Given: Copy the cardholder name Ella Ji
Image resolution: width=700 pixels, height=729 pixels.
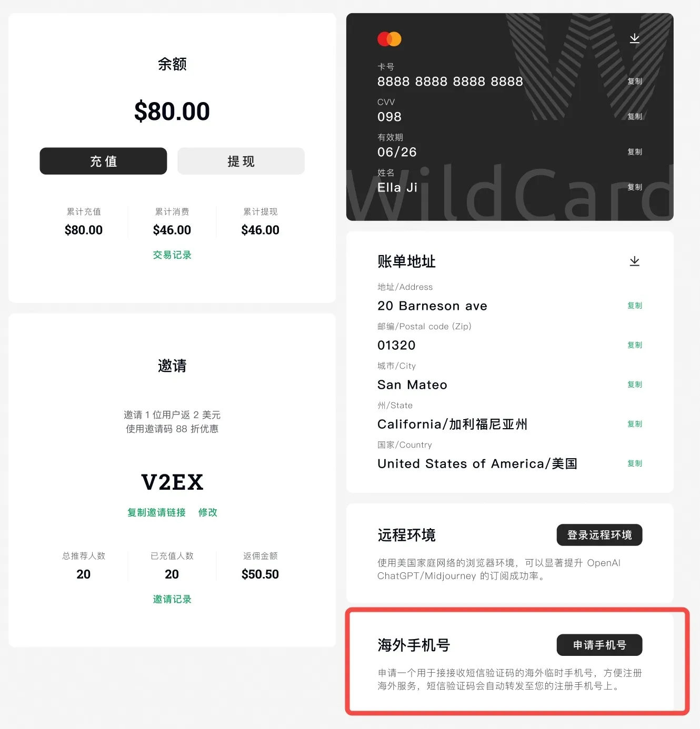Looking at the screenshot, I should 635,187.
